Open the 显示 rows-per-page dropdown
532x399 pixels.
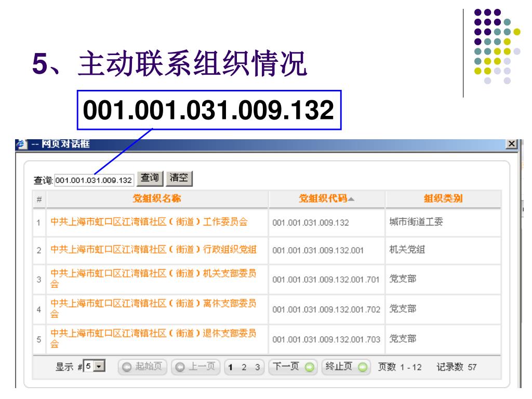[x=95, y=366]
